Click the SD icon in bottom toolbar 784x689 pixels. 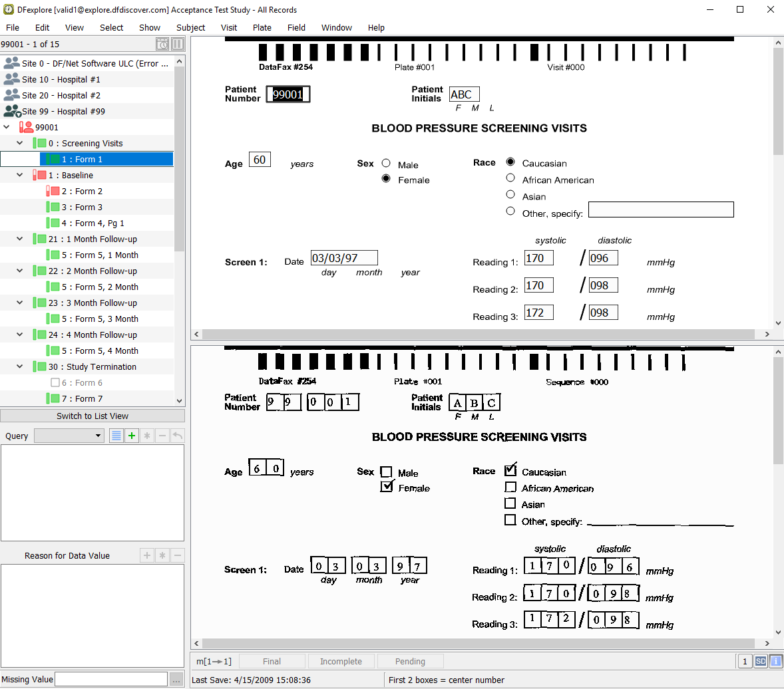tap(760, 661)
